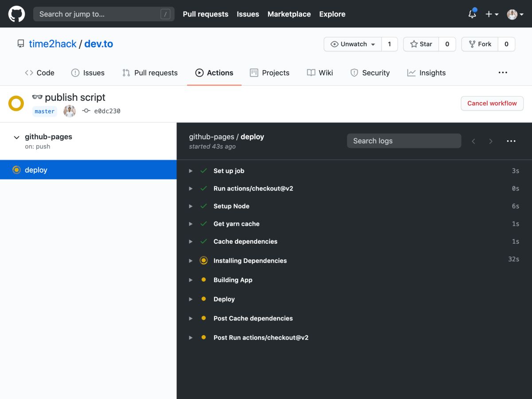Switch to the Insights tab

426,73
